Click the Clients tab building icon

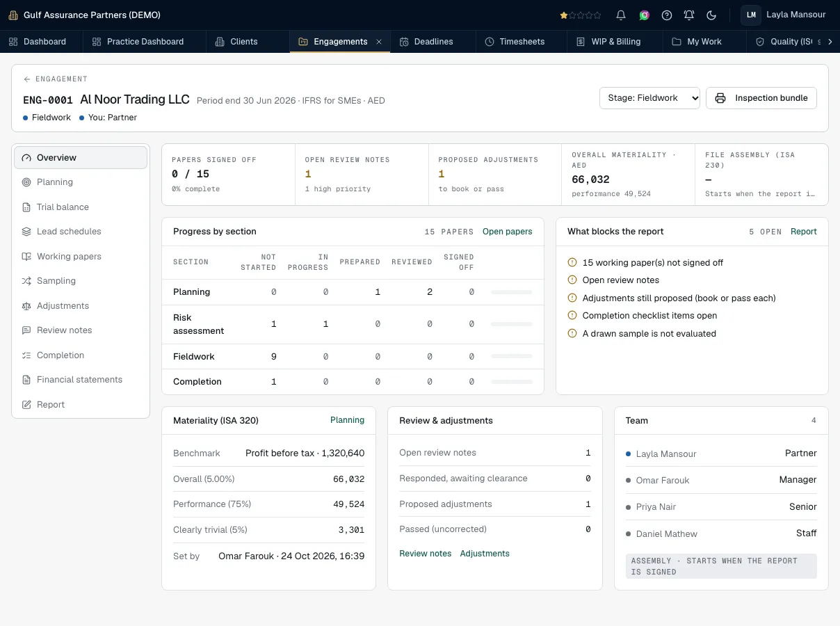point(220,42)
